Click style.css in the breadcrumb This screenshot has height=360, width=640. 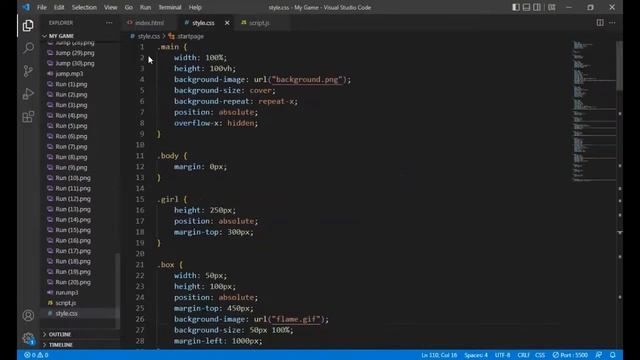click(148, 36)
